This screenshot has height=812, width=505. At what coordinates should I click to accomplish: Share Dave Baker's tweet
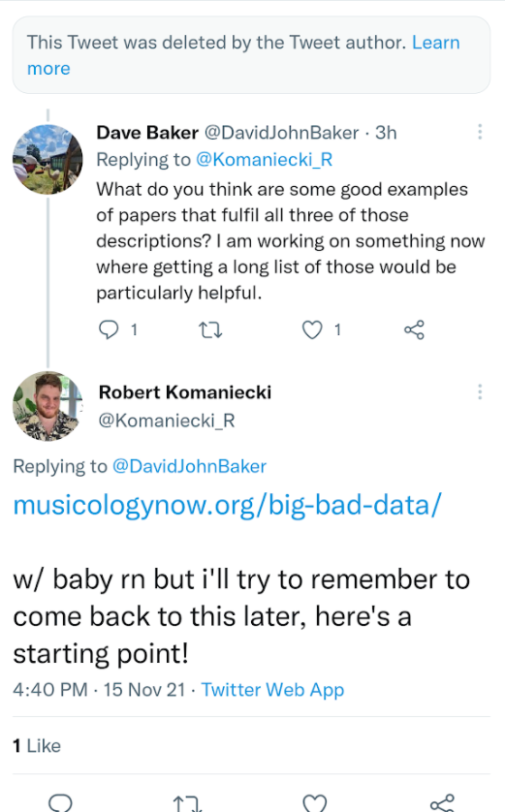coord(414,329)
